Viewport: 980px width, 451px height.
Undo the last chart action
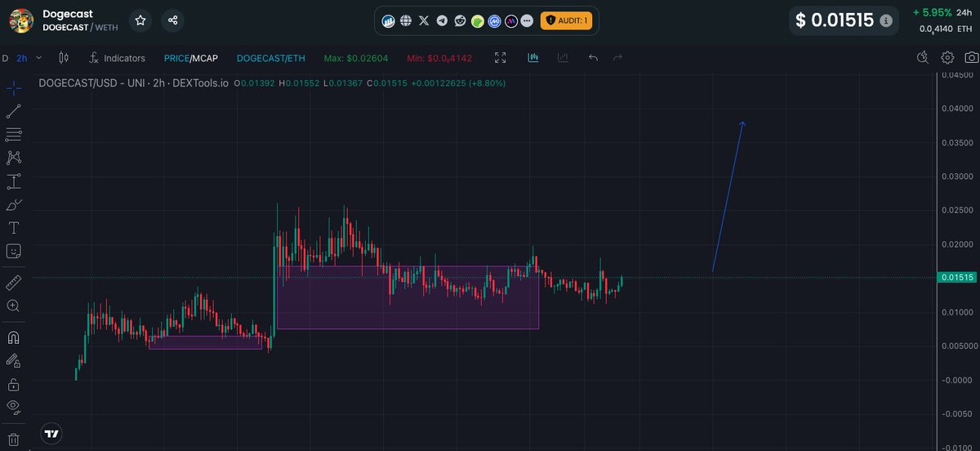tap(593, 58)
